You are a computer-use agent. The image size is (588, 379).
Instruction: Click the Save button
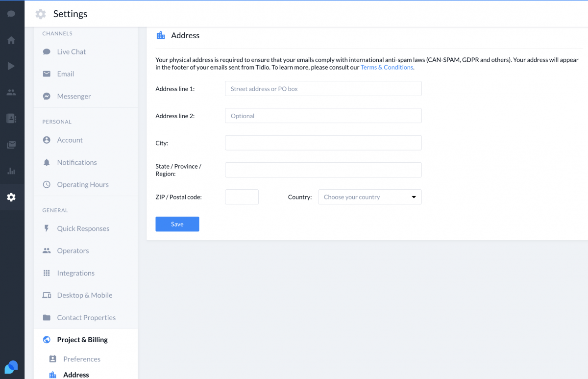(x=177, y=224)
